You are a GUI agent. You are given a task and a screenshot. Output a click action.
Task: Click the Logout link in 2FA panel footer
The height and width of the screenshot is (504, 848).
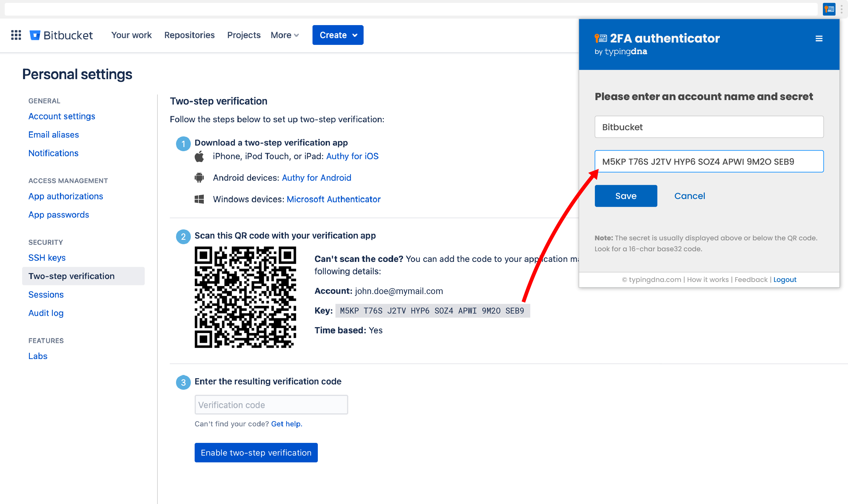[x=784, y=279]
